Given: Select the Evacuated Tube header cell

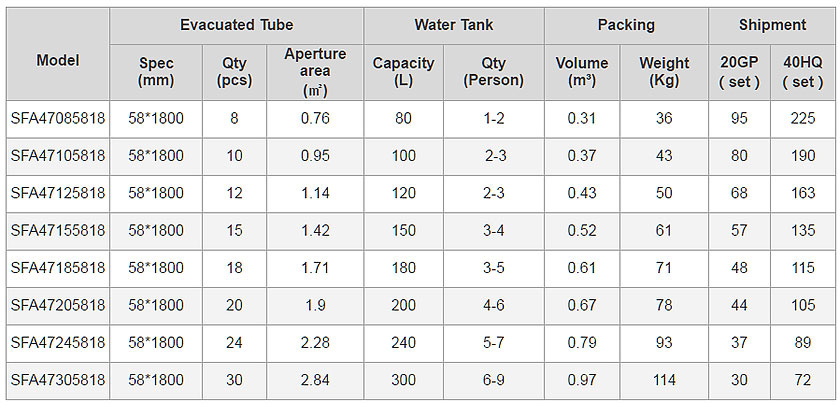Looking at the screenshot, I should pyautogui.click(x=236, y=25).
